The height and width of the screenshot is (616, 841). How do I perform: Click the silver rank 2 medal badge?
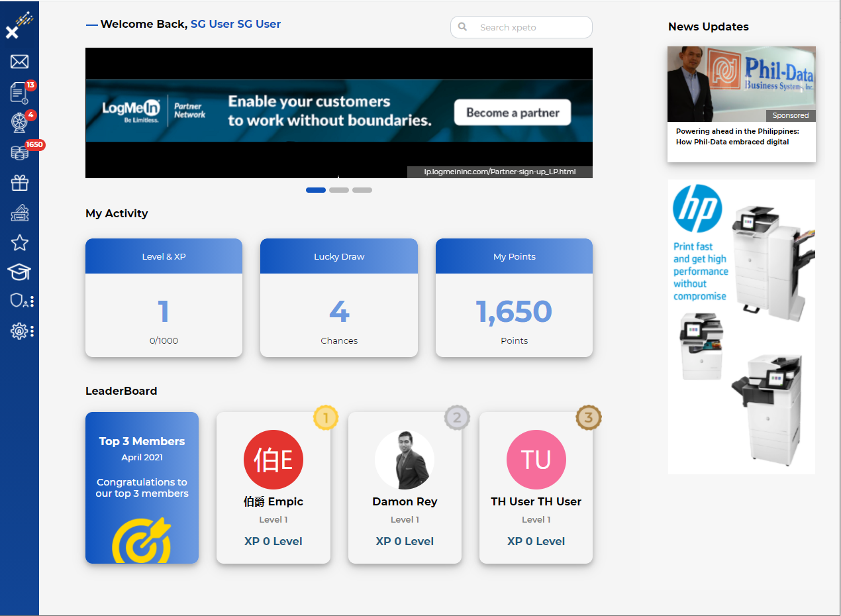[457, 418]
